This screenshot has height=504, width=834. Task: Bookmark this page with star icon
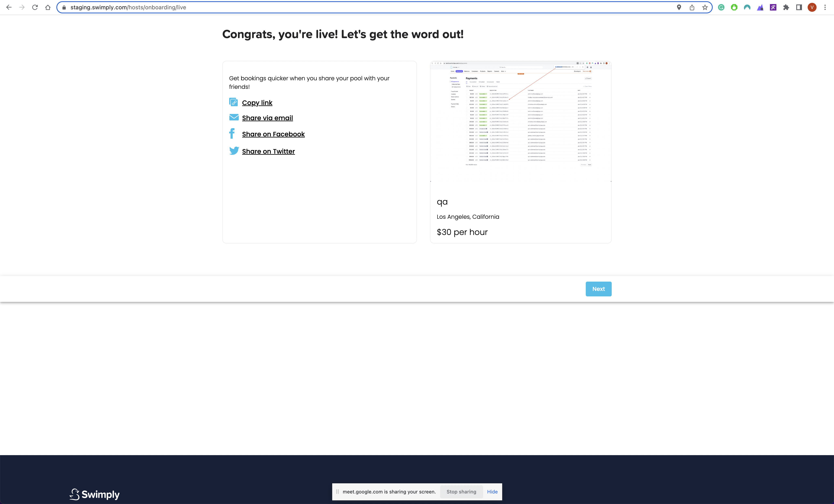tap(705, 8)
